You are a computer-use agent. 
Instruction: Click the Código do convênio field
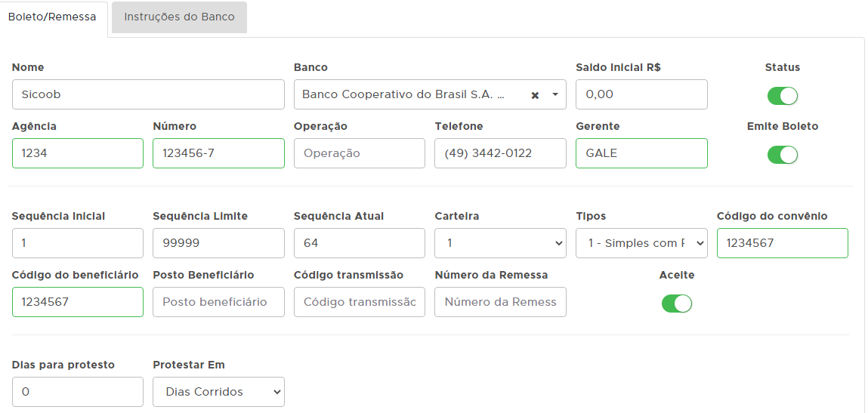(782, 243)
